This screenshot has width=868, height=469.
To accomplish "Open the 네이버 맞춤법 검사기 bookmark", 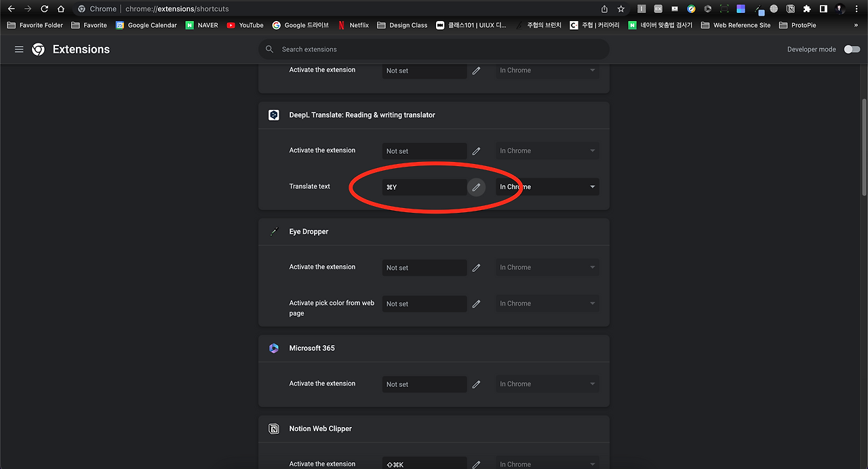I will 660,25.
